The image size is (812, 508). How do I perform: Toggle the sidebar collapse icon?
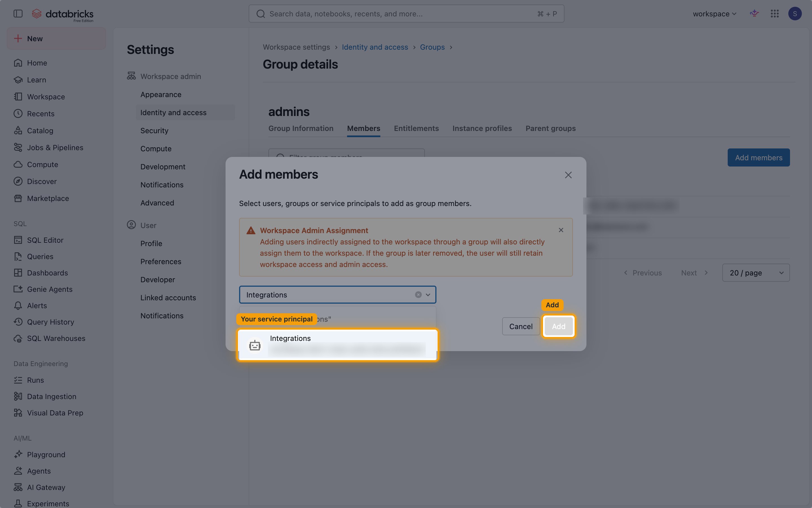coord(18,14)
